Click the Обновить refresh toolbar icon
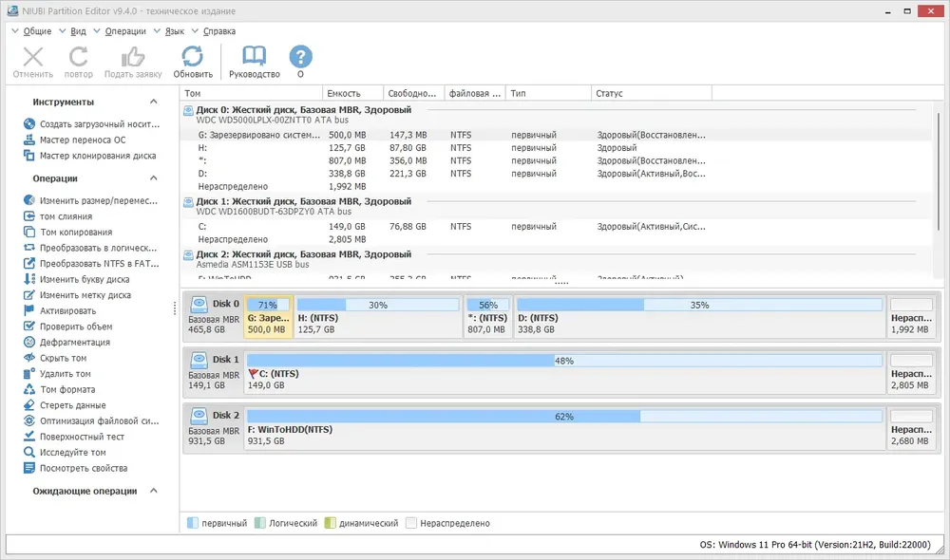950x560 pixels. coord(193,57)
